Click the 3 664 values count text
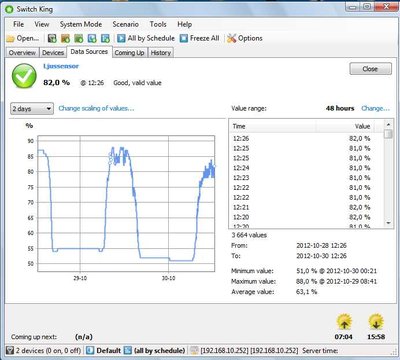This screenshot has height=360, width=400. click(x=249, y=235)
